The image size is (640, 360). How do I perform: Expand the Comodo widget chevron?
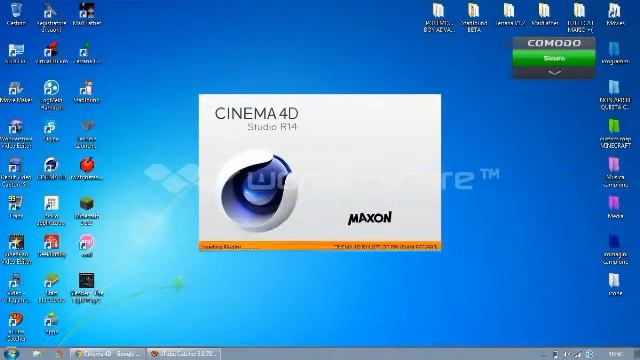[554, 73]
